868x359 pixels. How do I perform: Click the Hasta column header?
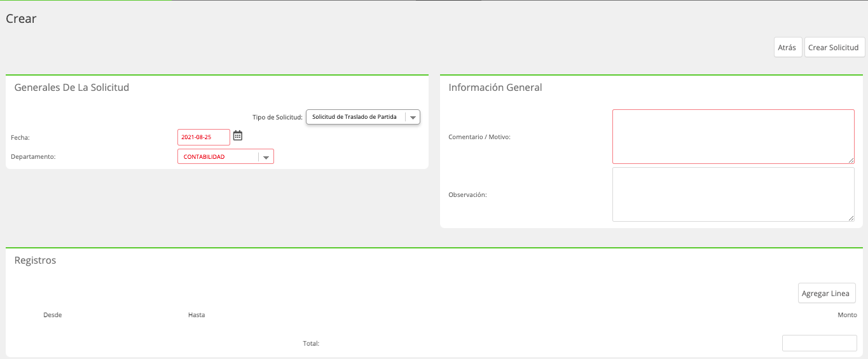pyautogui.click(x=196, y=315)
